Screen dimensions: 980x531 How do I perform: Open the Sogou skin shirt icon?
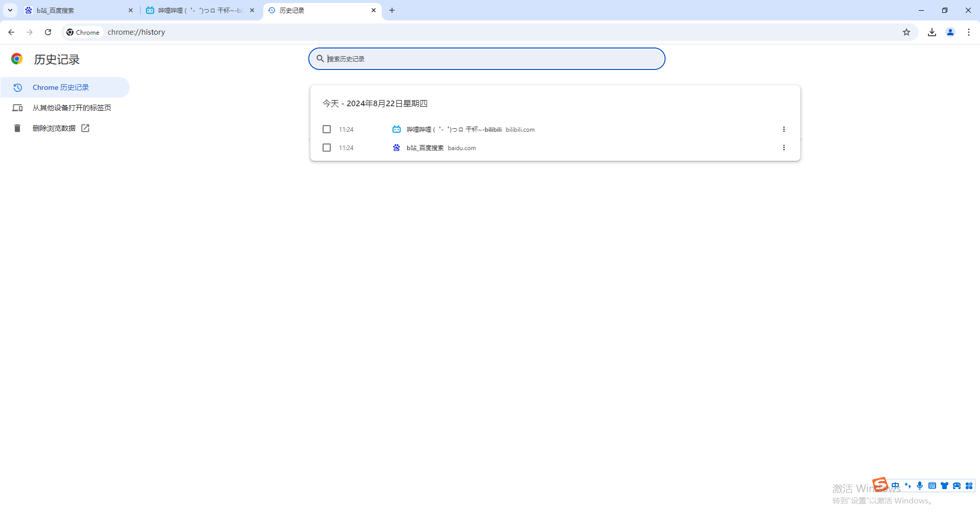944,486
